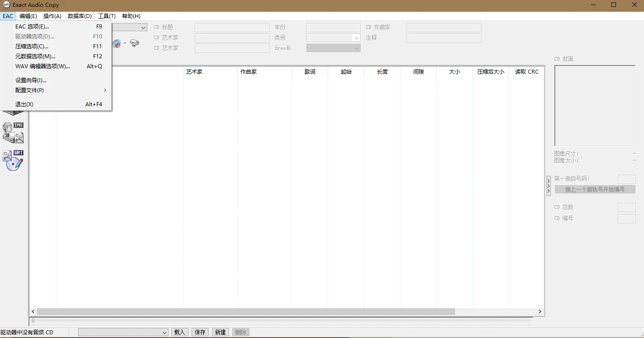Click the first CD 艺术家 input field
This screenshot has width=644, height=338.
coord(232,38)
